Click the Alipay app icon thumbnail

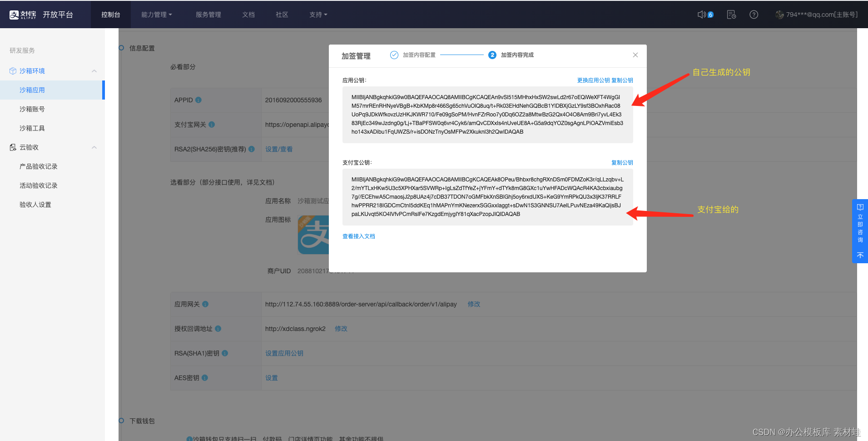[x=313, y=235]
